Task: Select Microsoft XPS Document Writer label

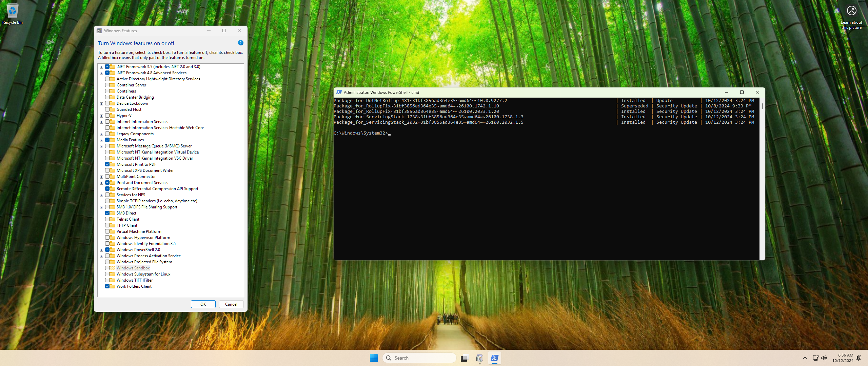Action: [x=145, y=170]
